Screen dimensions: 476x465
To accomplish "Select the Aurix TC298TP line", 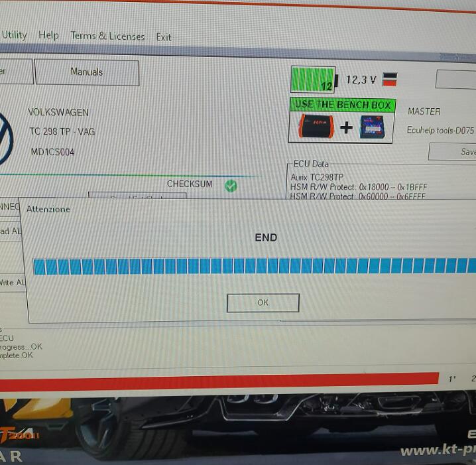I will pos(317,177).
